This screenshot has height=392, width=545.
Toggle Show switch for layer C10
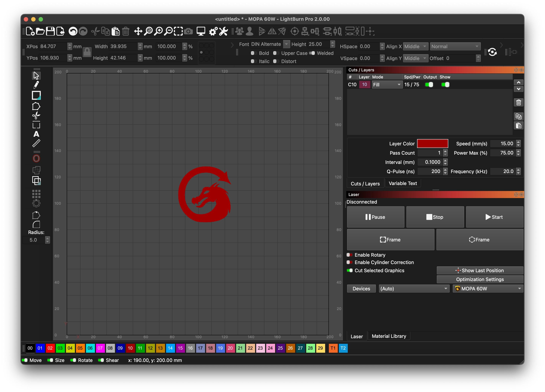445,85
